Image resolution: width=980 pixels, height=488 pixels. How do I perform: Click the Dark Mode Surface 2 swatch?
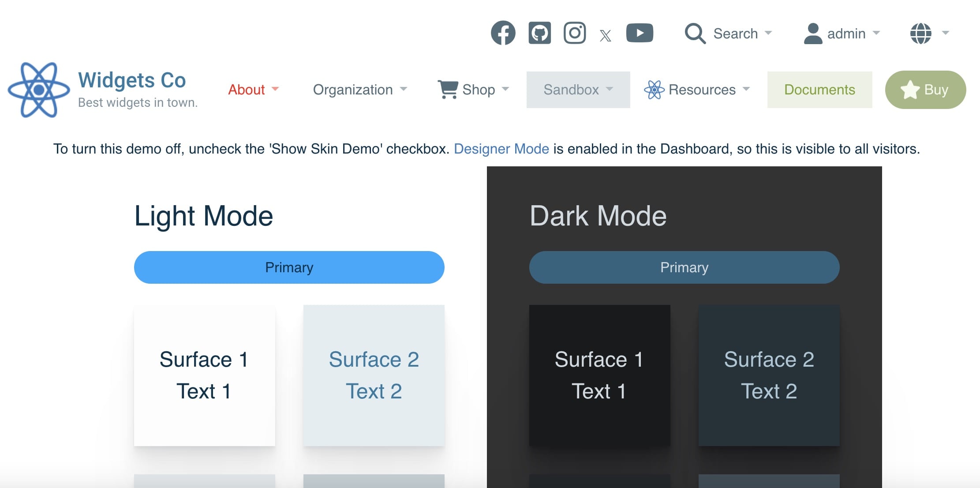coord(769,375)
